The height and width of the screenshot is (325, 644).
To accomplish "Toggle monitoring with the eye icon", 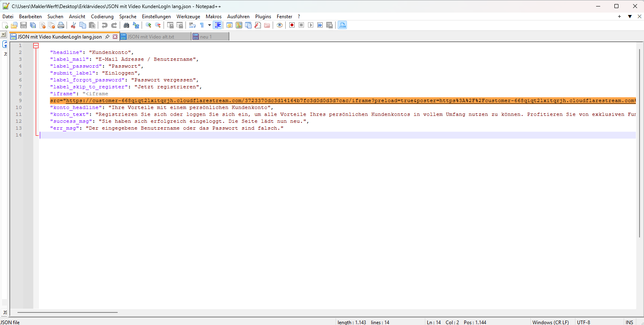I will click(x=280, y=25).
